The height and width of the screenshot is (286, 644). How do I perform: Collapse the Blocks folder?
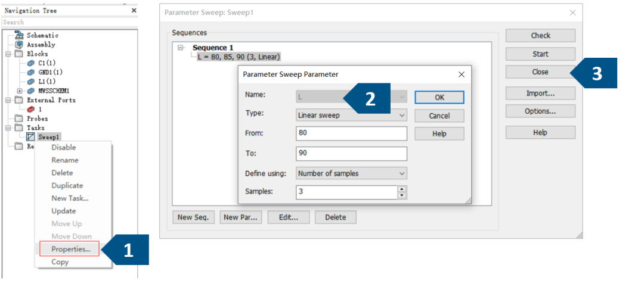(x=8, y=54)
